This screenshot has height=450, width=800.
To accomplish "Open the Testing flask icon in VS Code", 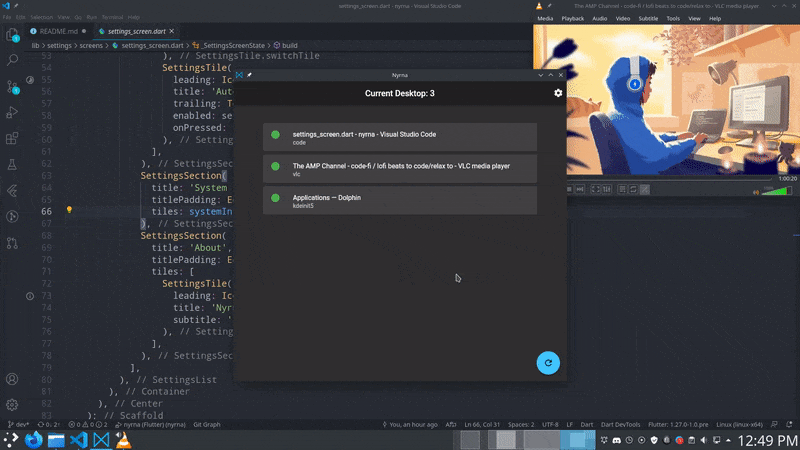I will coord(12,164).
